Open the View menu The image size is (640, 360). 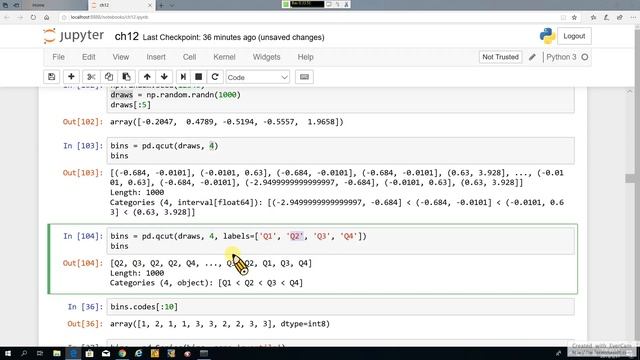pos(121,57)
